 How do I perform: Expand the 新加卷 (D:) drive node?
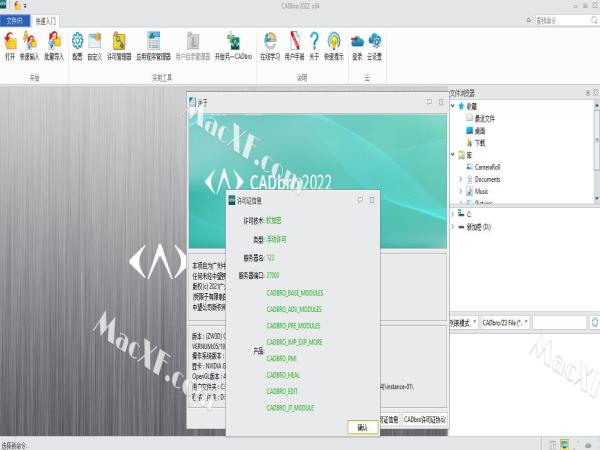tap(453, 227)
